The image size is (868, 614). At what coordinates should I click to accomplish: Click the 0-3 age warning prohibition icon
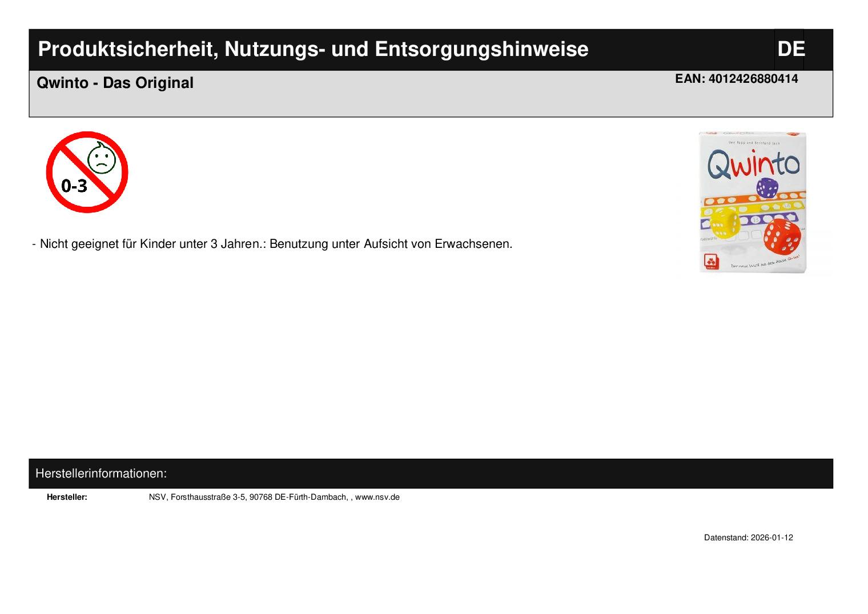(x=87, y=172)
